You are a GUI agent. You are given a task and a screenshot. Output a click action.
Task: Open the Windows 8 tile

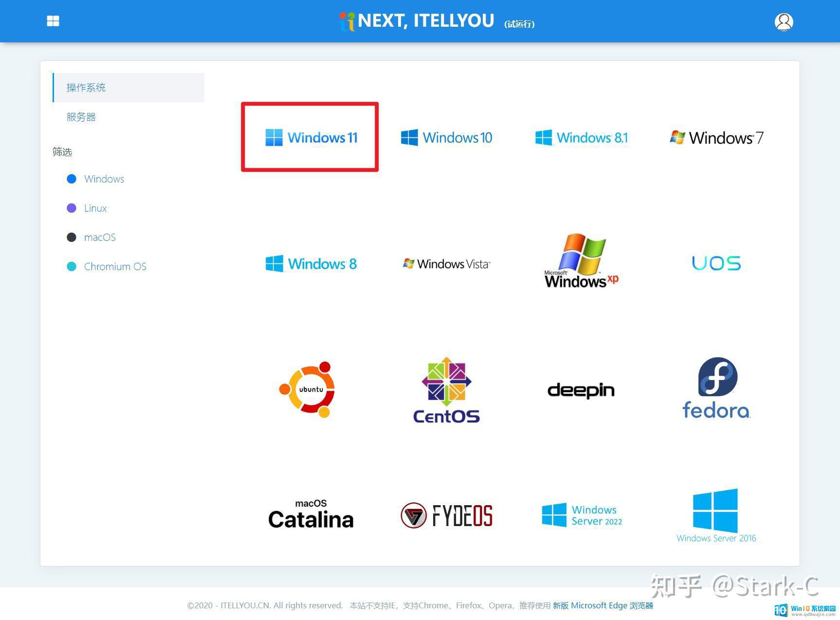click(x=311, y=264)
